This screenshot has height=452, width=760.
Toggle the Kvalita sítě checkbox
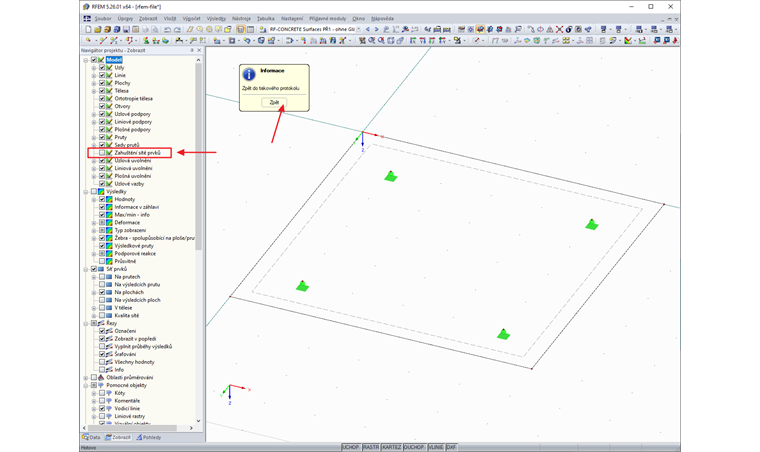coord(102,315)
